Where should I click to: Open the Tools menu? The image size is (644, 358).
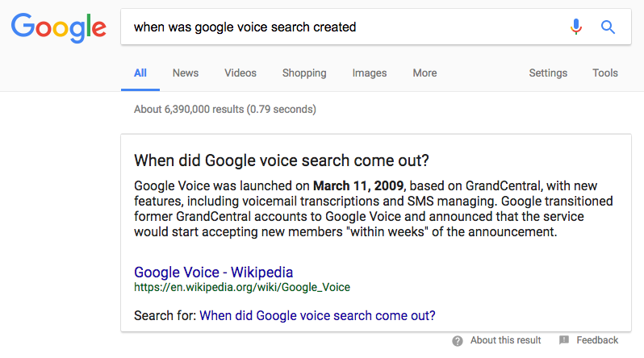[605, 73]
